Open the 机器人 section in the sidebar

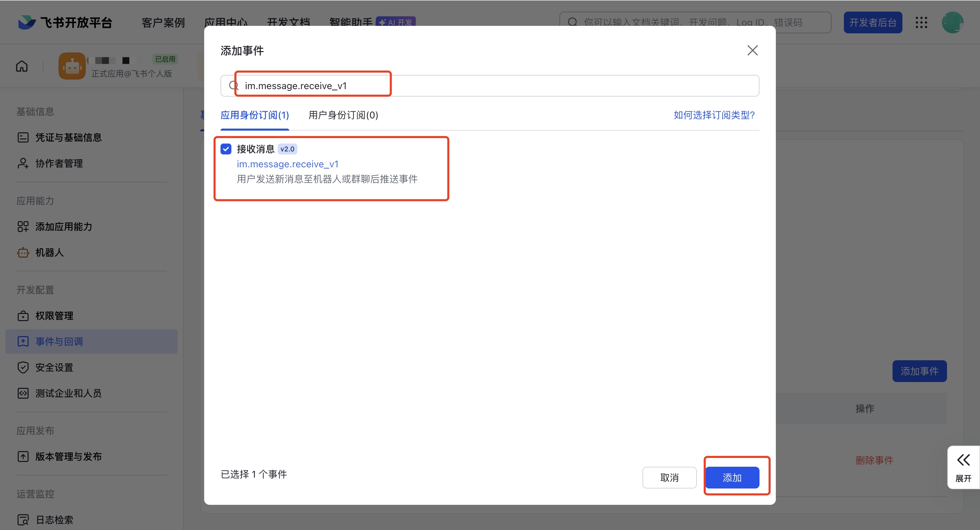(49, 252)
